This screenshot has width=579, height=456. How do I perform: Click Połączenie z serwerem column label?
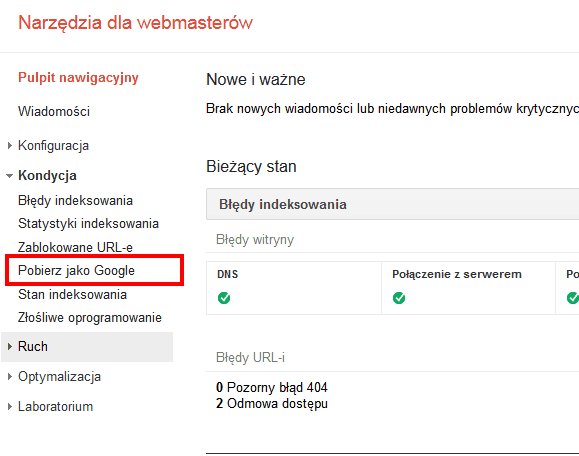pos(457,274)
